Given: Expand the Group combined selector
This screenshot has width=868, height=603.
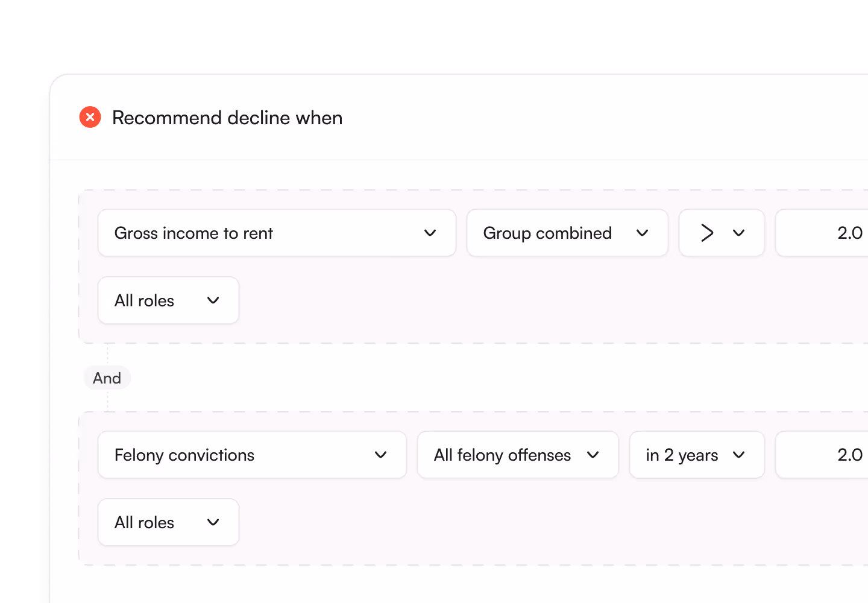Looking at the screenshot, I should pos(567,233).
